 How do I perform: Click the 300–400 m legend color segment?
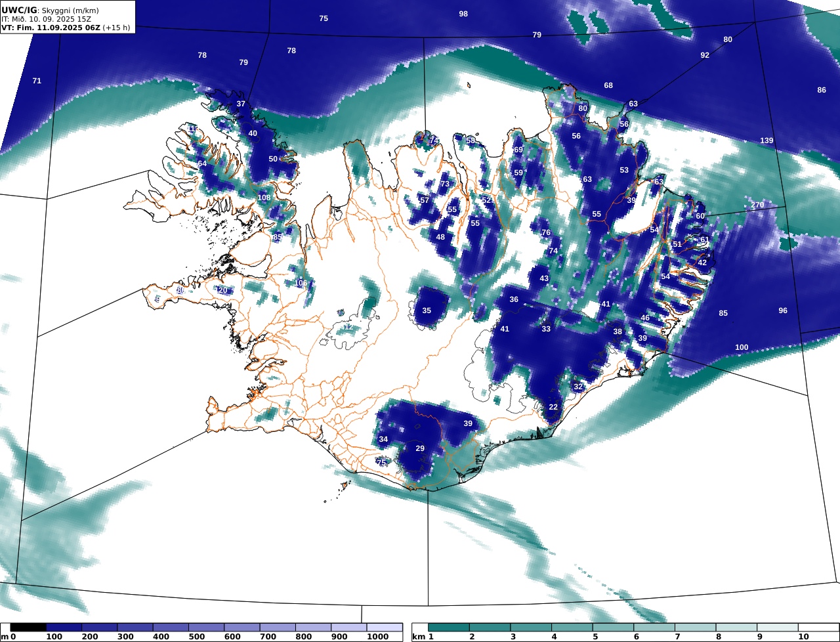135,628
